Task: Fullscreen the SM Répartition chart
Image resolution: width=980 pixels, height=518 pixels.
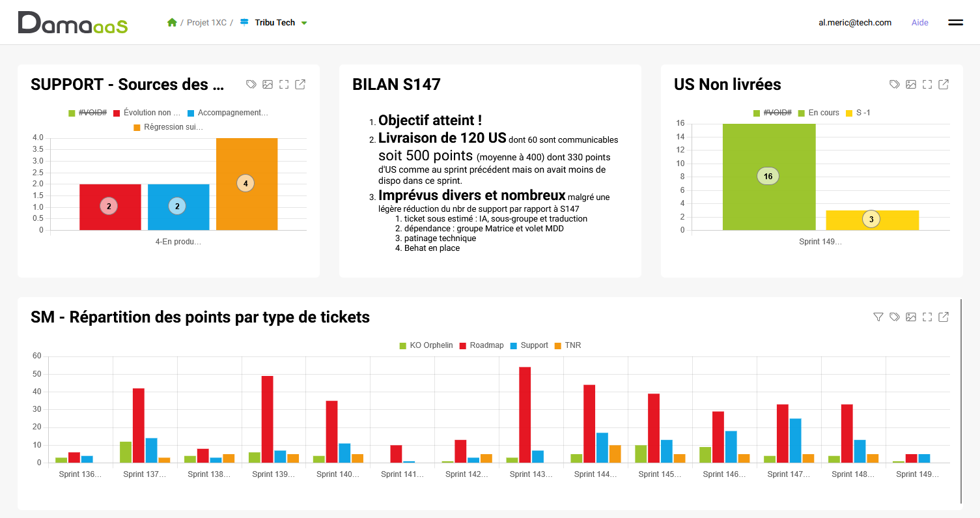Action: [x=927, y=317]
